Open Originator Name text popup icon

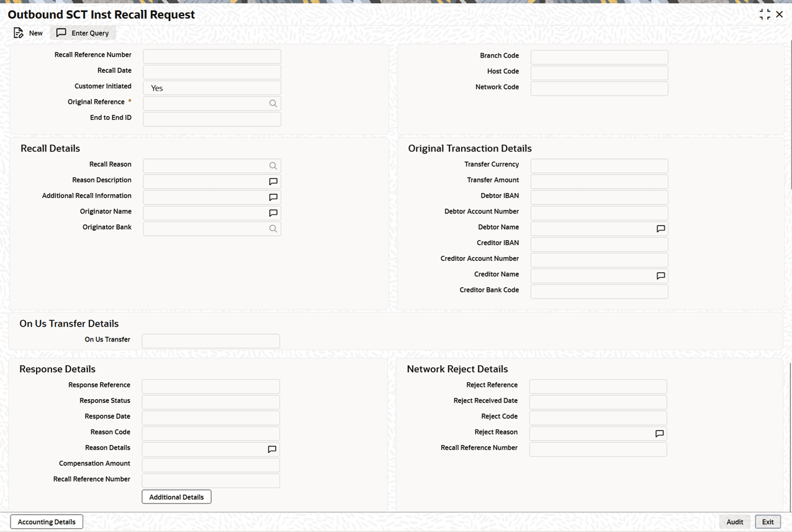(x=273, y=213)
